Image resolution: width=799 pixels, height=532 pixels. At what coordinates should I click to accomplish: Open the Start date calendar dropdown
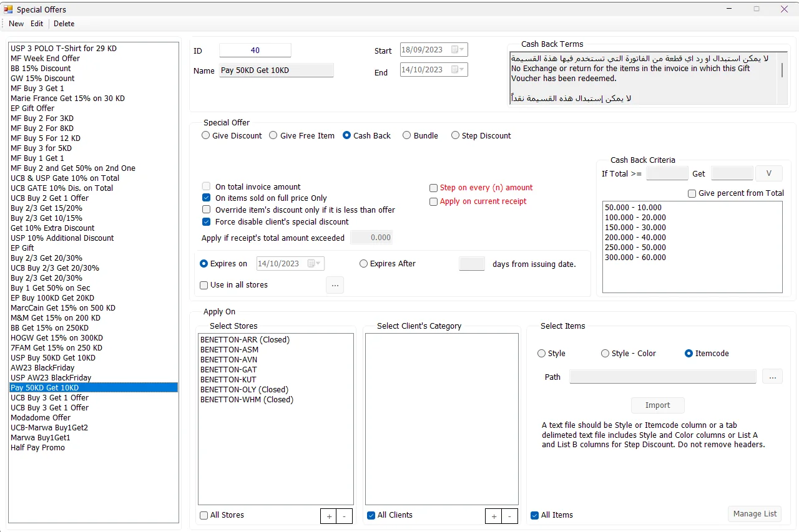coord(458,50)
